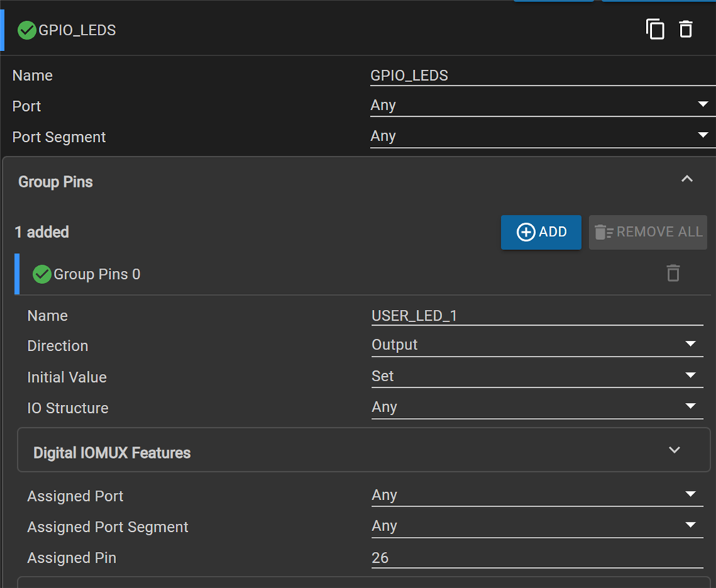Open the Port Segment dropdown
716x588 pixels.
point(542,136)
